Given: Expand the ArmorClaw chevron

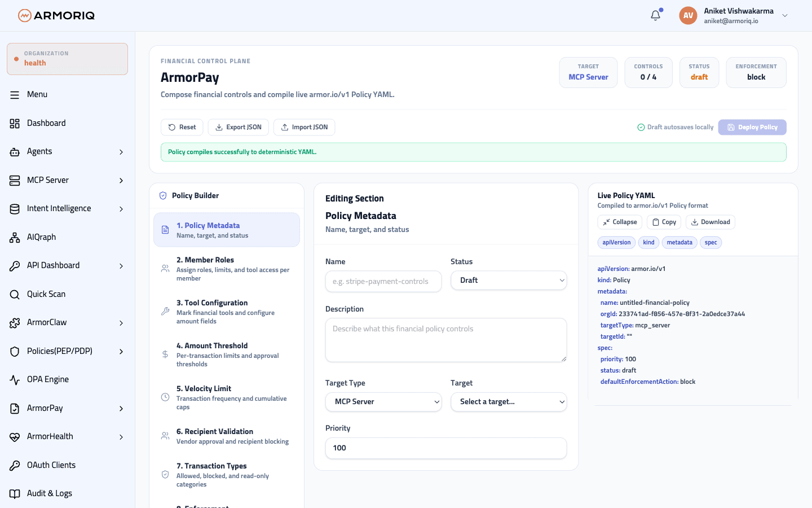Looking at the screenshot, I should tap(121, 323).
